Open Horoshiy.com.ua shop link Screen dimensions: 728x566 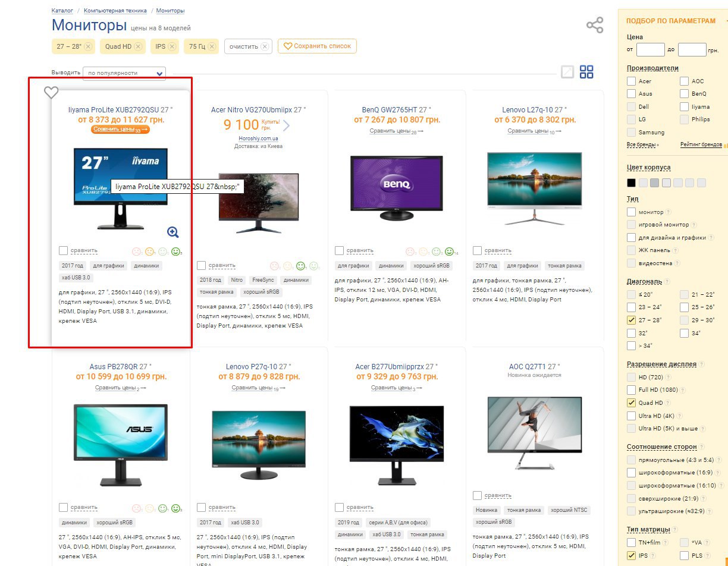tap(258, 138)
